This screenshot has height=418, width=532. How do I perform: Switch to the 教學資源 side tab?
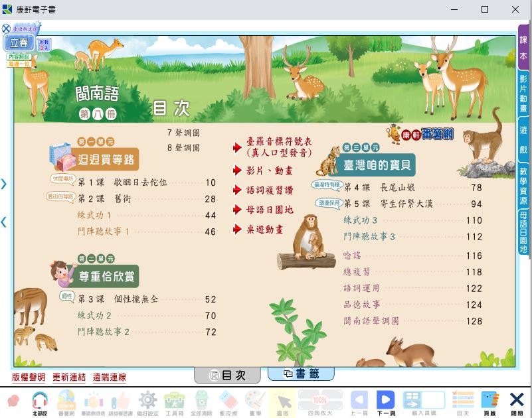pos(523,186)
